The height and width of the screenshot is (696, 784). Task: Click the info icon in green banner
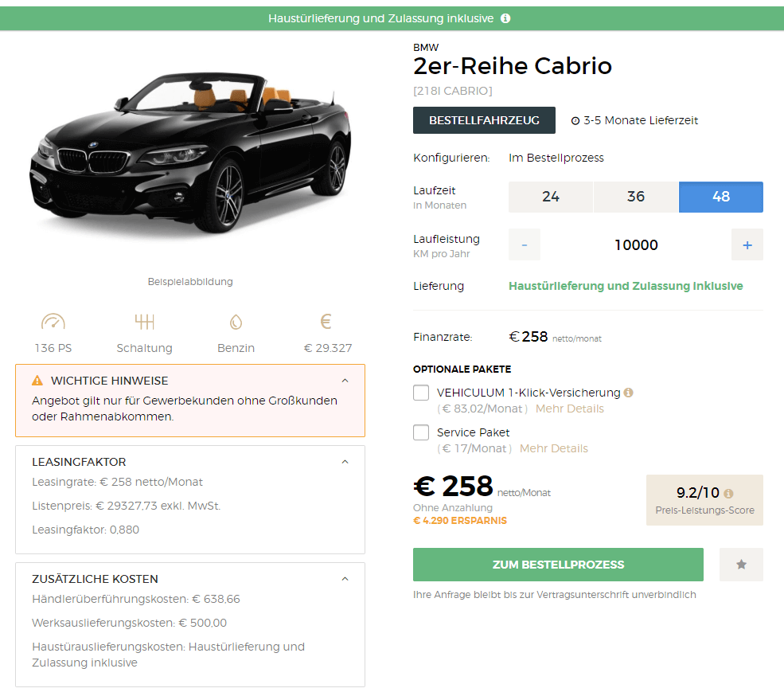click(x=505, y=18)
